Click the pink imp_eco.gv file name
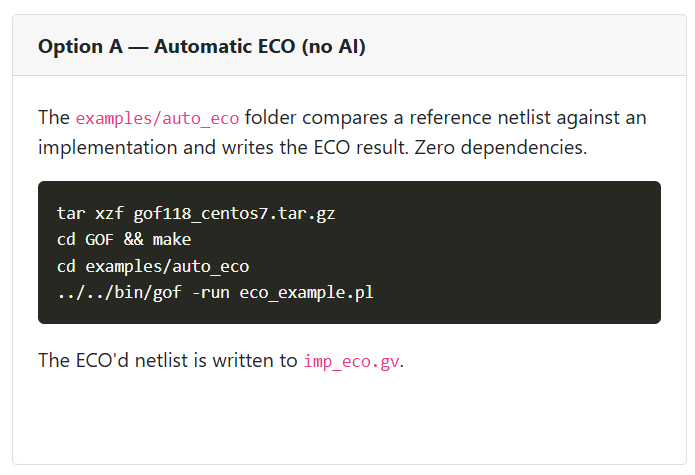 [x=351, y=361]
